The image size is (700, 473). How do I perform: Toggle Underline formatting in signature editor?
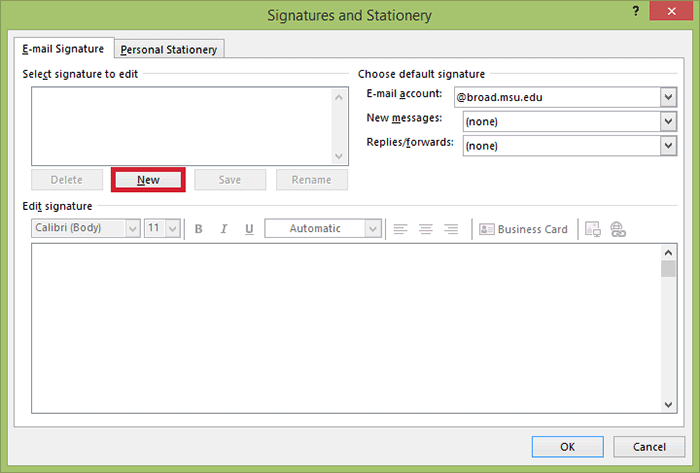(249, 229)
